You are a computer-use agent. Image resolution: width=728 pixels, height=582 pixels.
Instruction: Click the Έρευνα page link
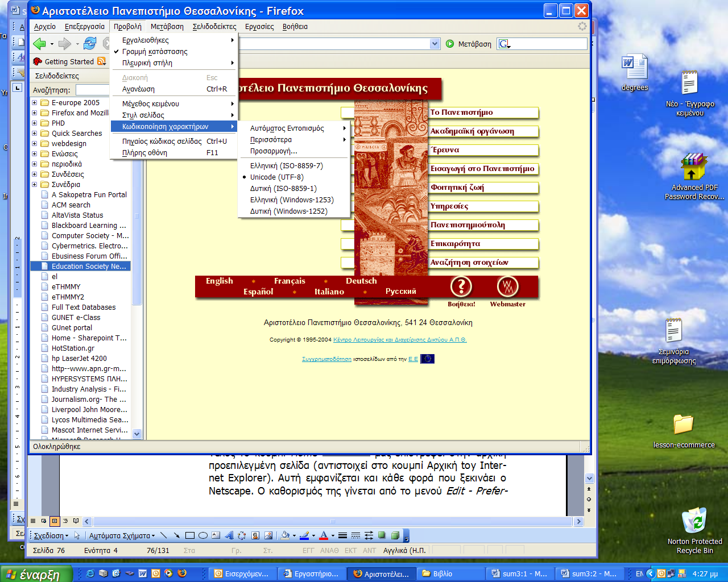[x=445, y=150]
